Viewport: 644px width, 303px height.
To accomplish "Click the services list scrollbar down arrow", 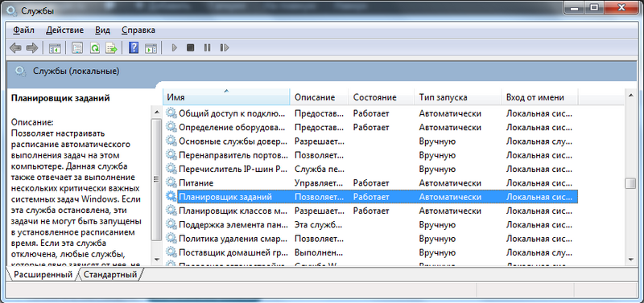I will coord(630,259).
